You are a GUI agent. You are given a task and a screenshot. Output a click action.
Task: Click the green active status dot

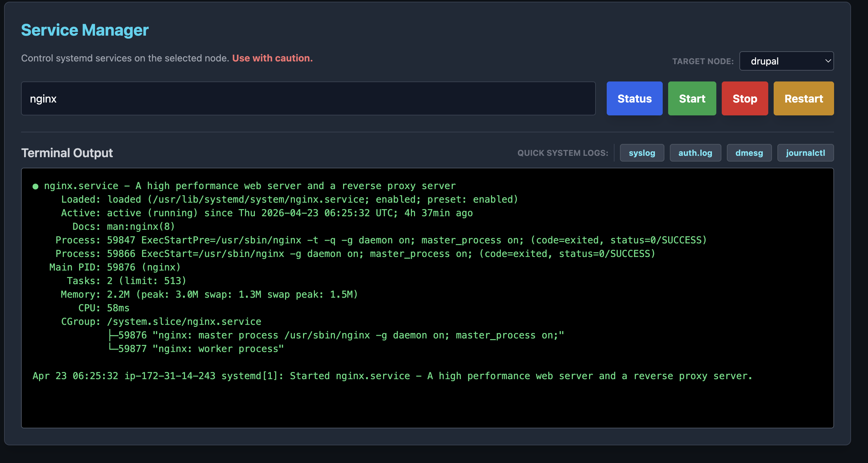[35, 186]
